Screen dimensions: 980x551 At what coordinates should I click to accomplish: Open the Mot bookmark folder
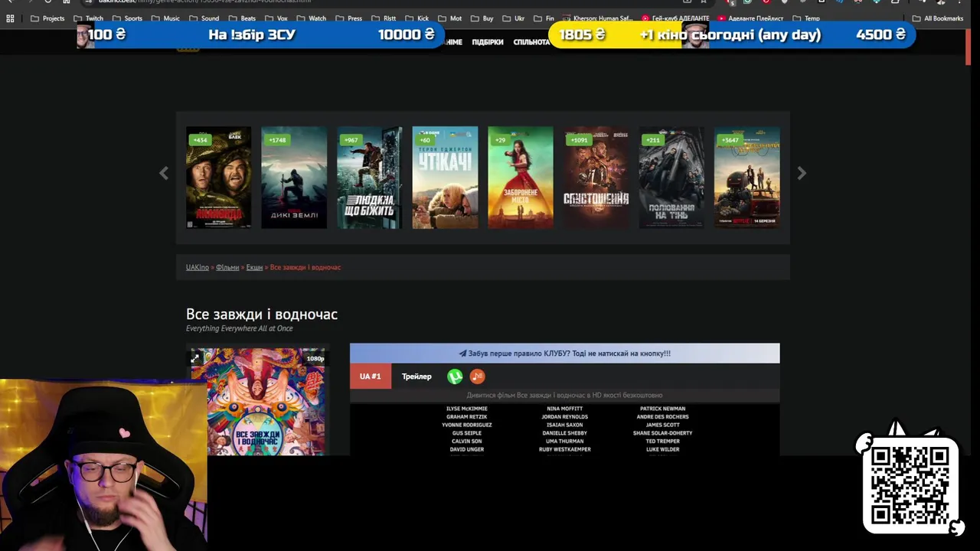pos(450,18)
